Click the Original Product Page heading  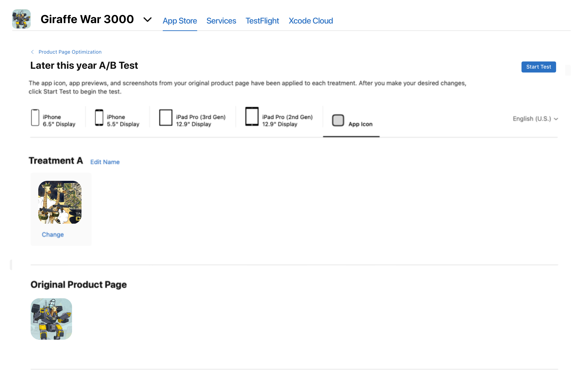click(79, 285)
